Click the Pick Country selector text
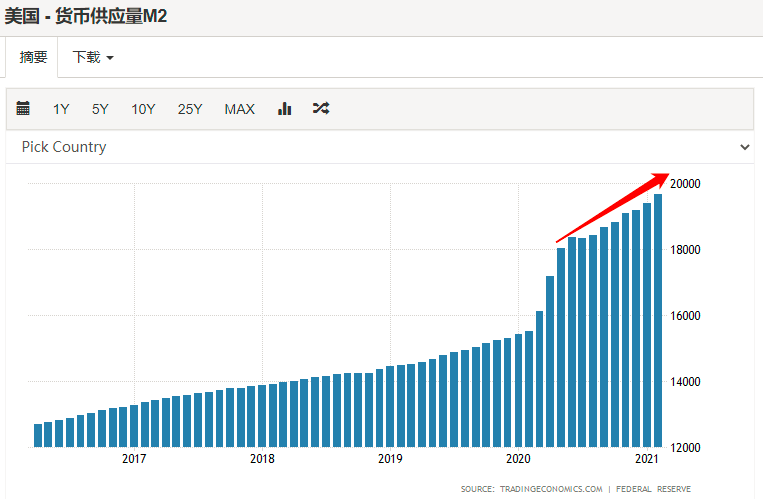The width and height of the screenshot is (763, 499). tap(64, 147)
